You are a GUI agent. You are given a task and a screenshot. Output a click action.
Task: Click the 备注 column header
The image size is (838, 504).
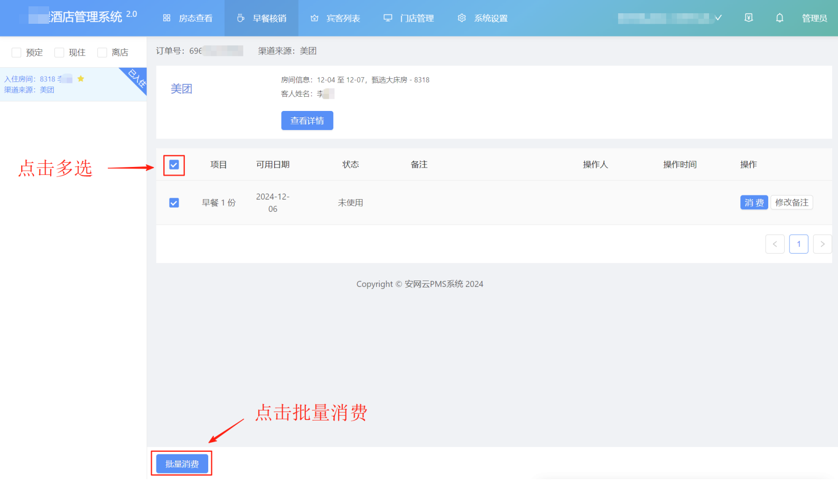(419, 164)
